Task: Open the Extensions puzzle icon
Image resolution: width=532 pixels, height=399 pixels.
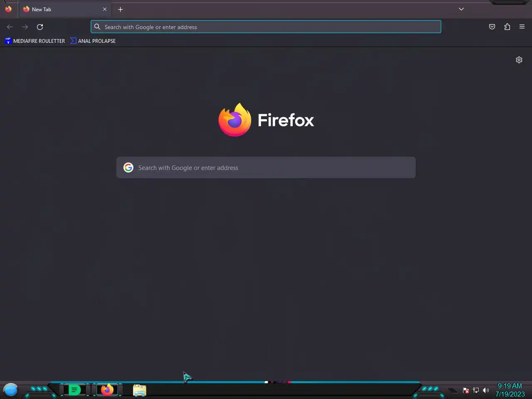Action: (x=507, y=27)
